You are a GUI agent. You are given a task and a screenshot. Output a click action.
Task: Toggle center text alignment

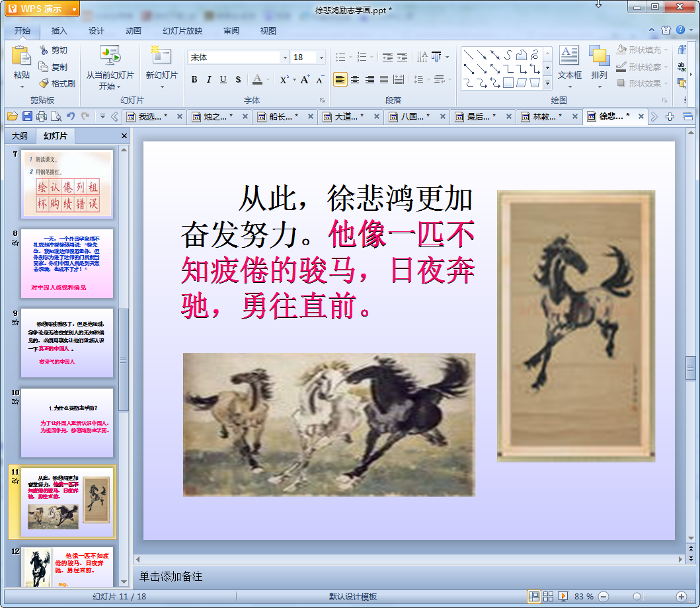pos(355,79)
